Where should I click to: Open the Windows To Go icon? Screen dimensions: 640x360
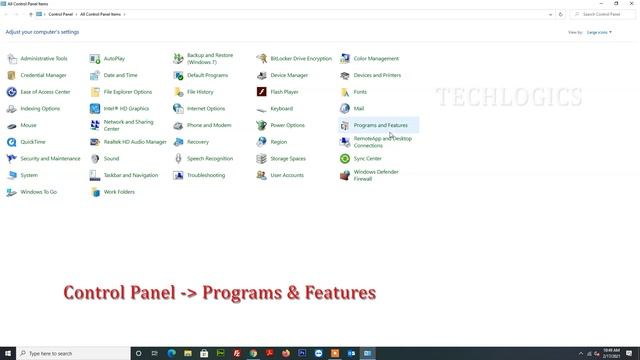12,192
